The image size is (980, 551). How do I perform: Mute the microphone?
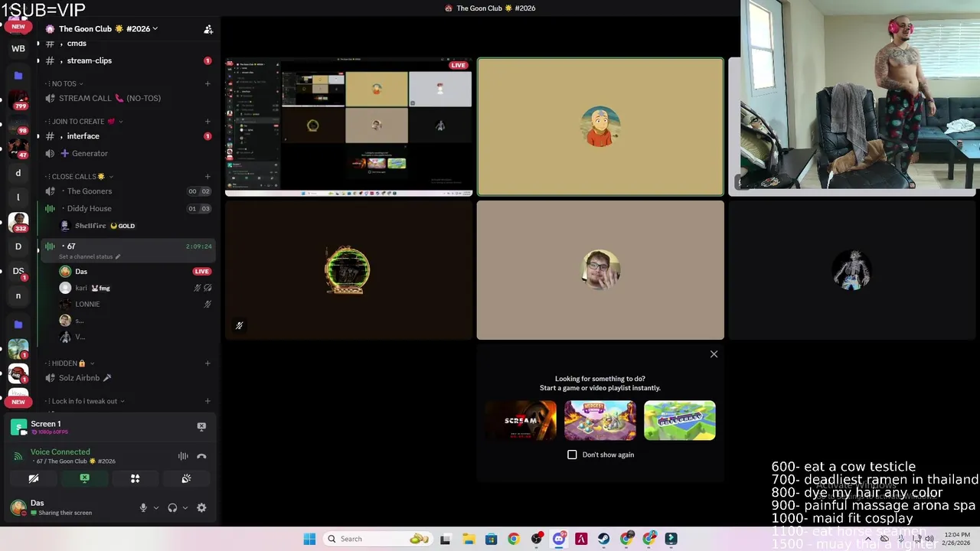[142, 507]
